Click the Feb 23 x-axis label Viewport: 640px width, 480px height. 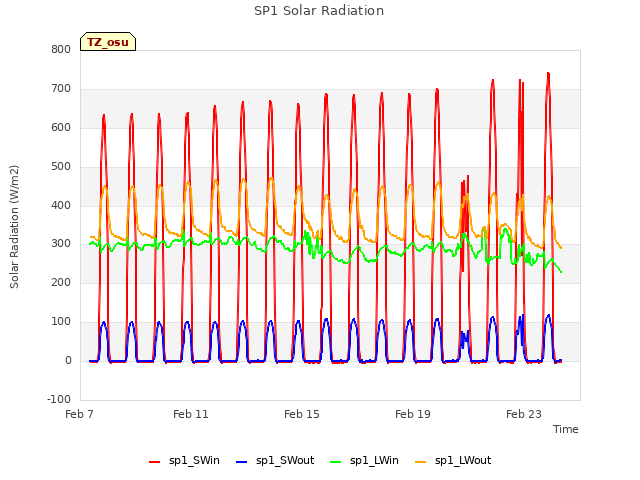[x=524, y=414]
